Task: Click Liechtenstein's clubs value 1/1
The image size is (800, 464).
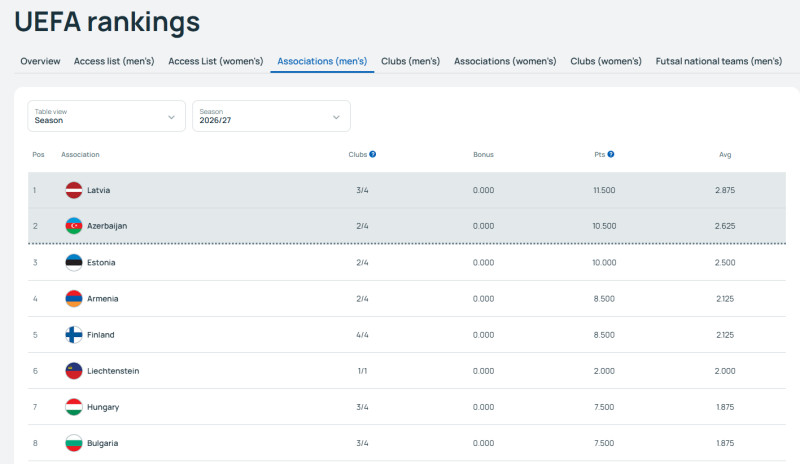Action: (362, 371)
